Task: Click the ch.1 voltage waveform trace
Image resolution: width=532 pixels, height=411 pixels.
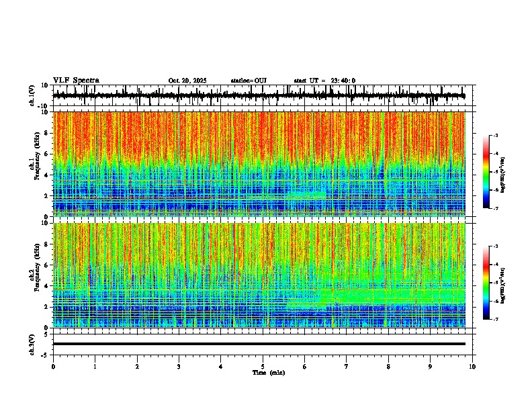Action: coord(259,95)
